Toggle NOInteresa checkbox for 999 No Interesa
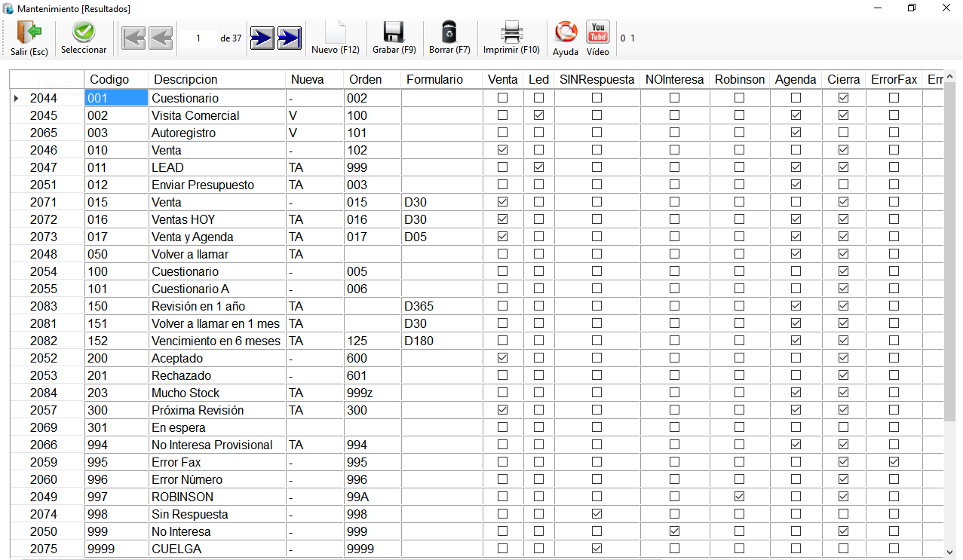The height and width of the screenshot is (560, 963). point(675,531)
